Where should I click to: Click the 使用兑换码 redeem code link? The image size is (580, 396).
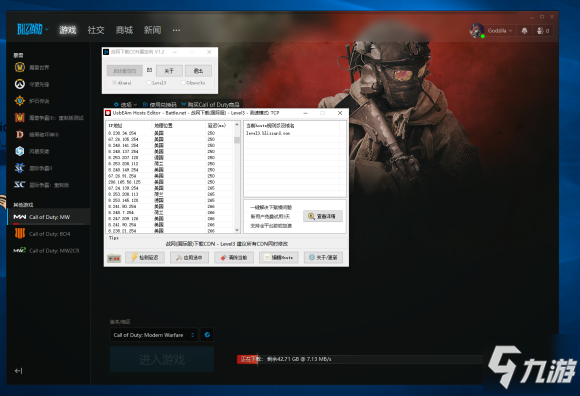(160, 105)
